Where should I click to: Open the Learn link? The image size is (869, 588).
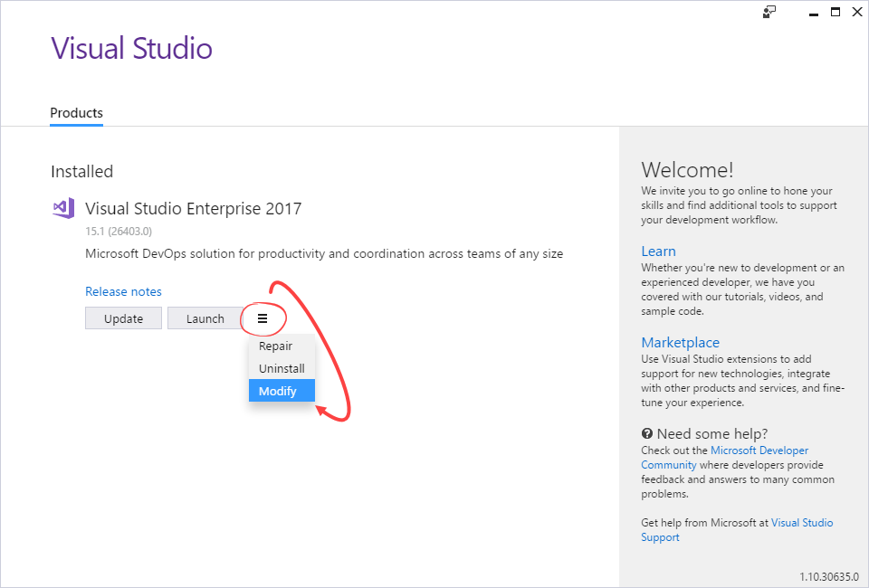pos(658,251)
